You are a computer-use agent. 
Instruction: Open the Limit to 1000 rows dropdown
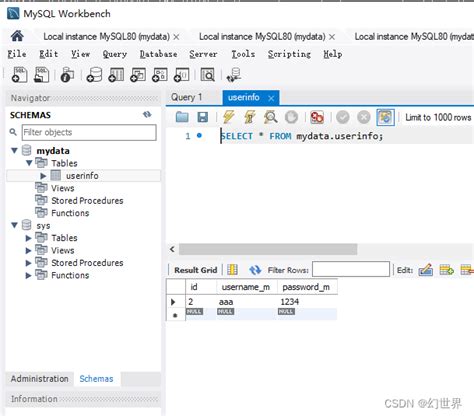coord(438,117)
